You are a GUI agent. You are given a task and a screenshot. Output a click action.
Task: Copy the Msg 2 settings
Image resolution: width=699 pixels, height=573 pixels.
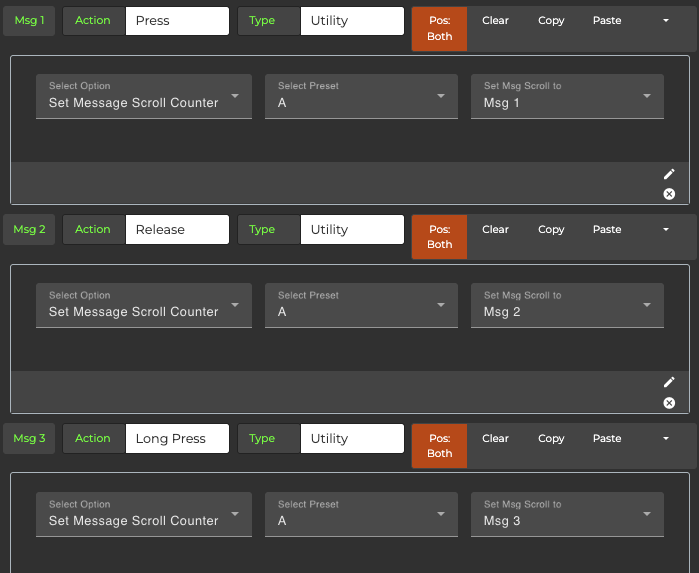551,229
